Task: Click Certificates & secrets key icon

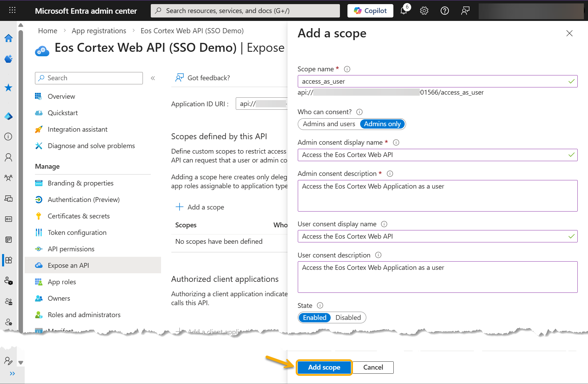Action: pos(39,216)
